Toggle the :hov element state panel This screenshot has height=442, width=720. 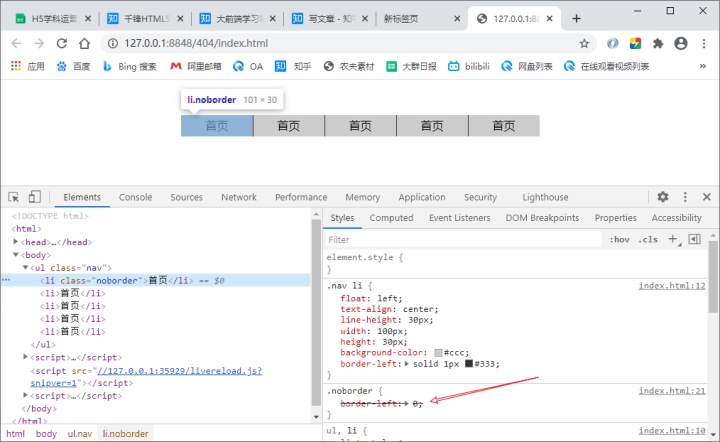[x=619, y=240]
